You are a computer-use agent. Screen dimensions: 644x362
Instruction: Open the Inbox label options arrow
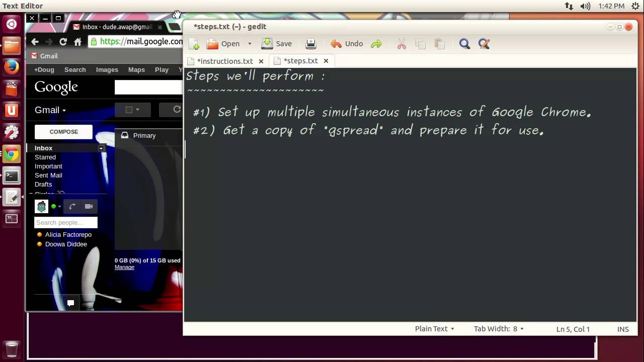(101, 148)
